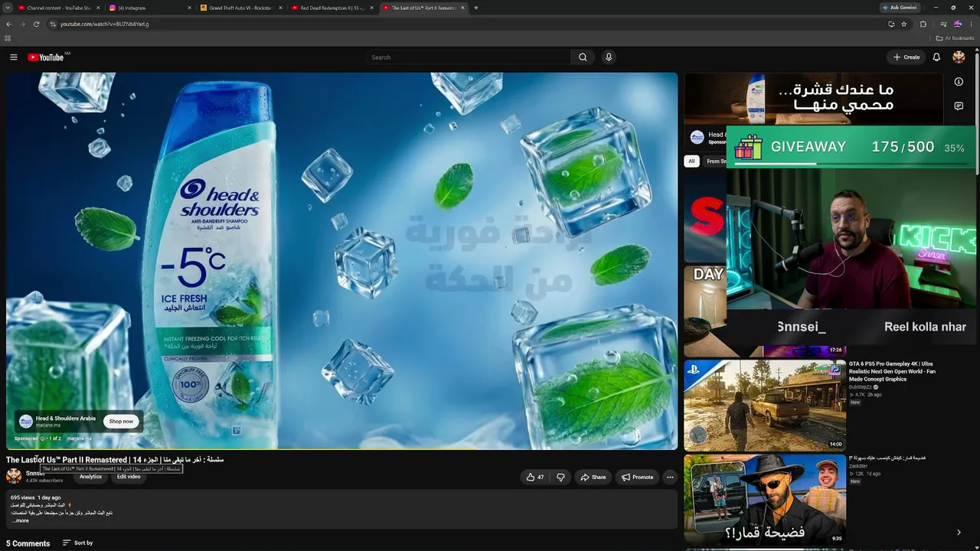Image resolution: width=980 pixels, height=551 pixels.
Task: Click the ad info icon beside Sponsored
Action: pyautogui.click(x=43, y=439)
